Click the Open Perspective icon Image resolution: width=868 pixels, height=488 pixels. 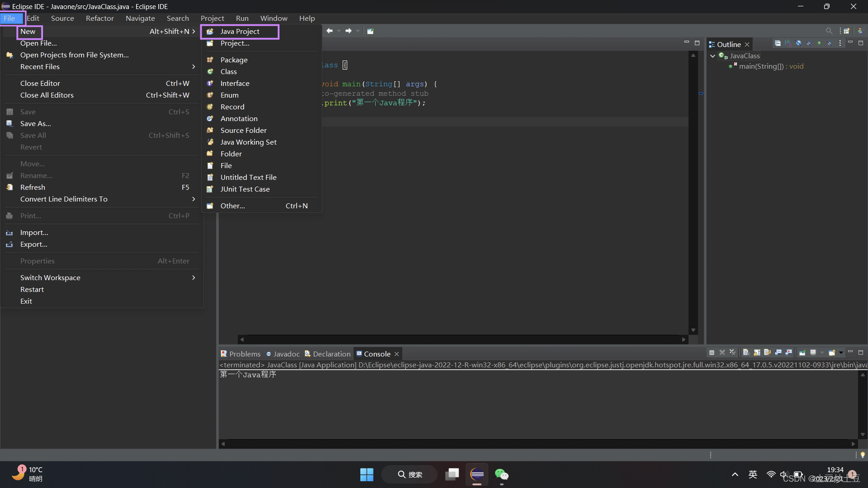tap(846, 31)
